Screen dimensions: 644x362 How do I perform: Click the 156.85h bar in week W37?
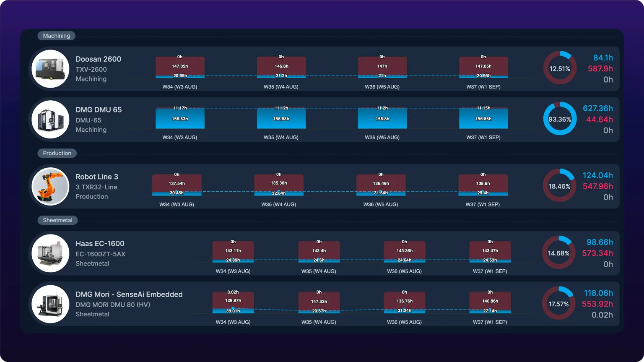pos(483,119)
